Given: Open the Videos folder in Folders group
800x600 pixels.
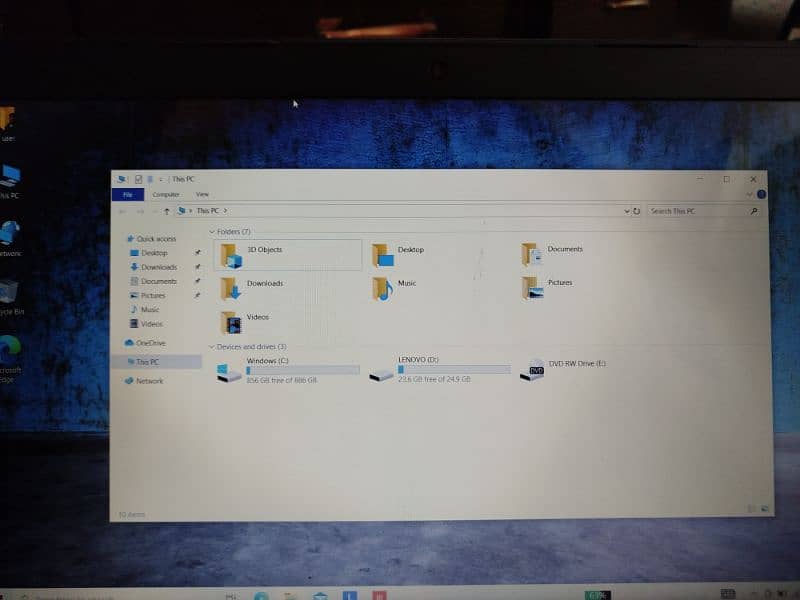Looking at the screenshot, I should (x=244, y=322).
